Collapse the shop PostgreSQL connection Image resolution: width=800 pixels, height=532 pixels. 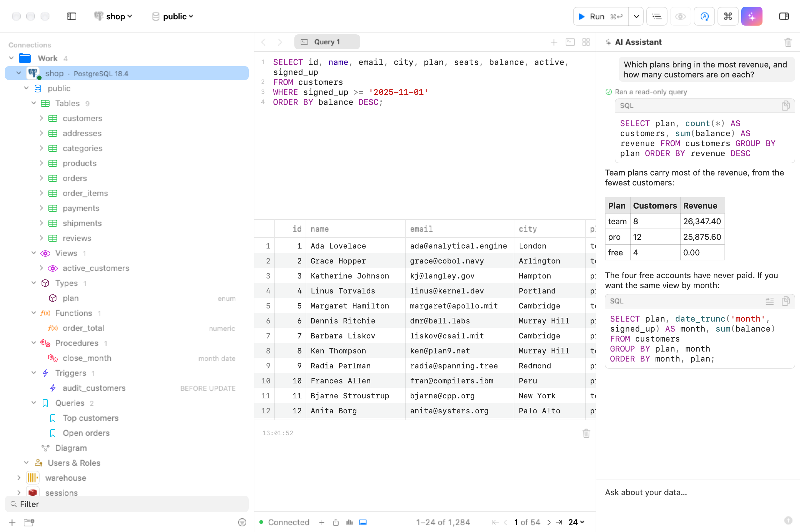click(19, 73)
